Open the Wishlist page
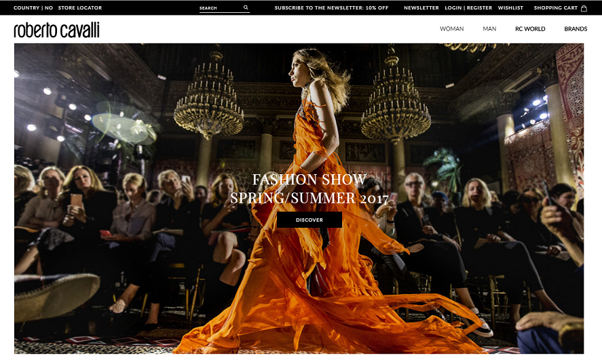This screenshot has width=602, height=364. click(510, 7)
